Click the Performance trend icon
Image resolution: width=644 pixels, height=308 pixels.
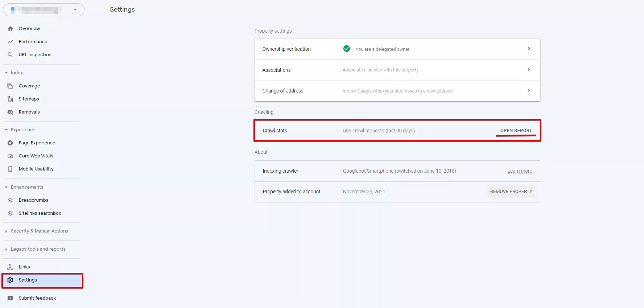coord(10,42)
